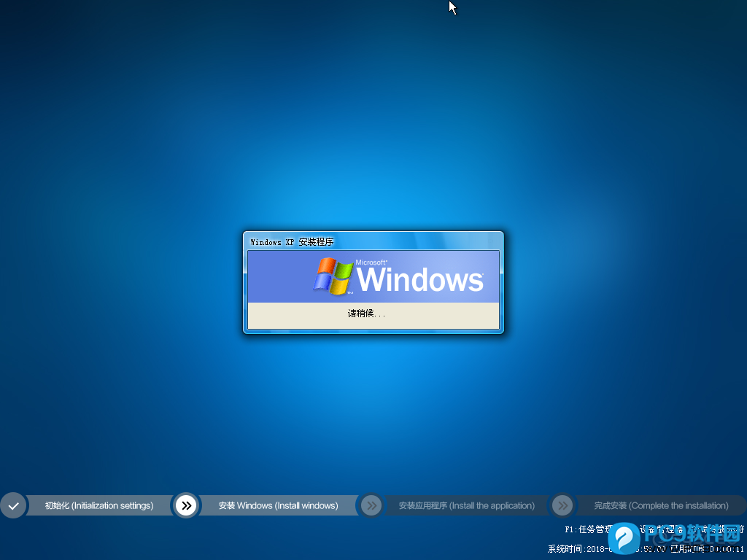Select the 安装应用程序 (Install the application) step
The image size is (747, 560).
click(466, 506)
